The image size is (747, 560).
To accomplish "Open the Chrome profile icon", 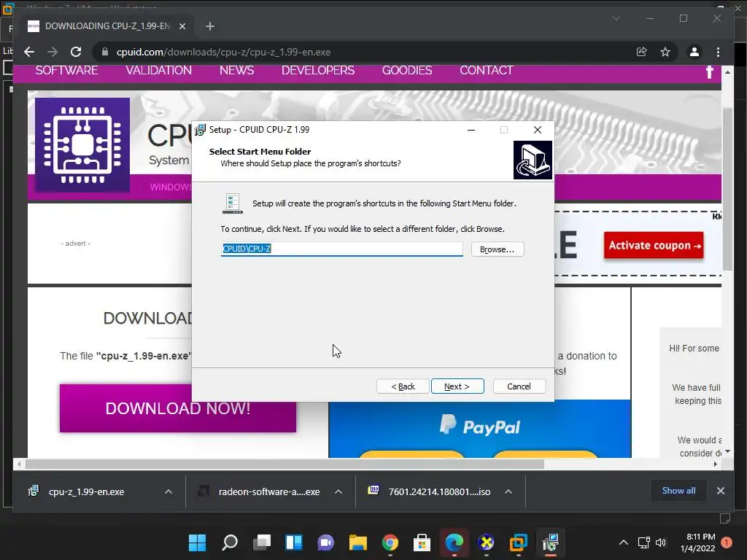I will [694, 52].
